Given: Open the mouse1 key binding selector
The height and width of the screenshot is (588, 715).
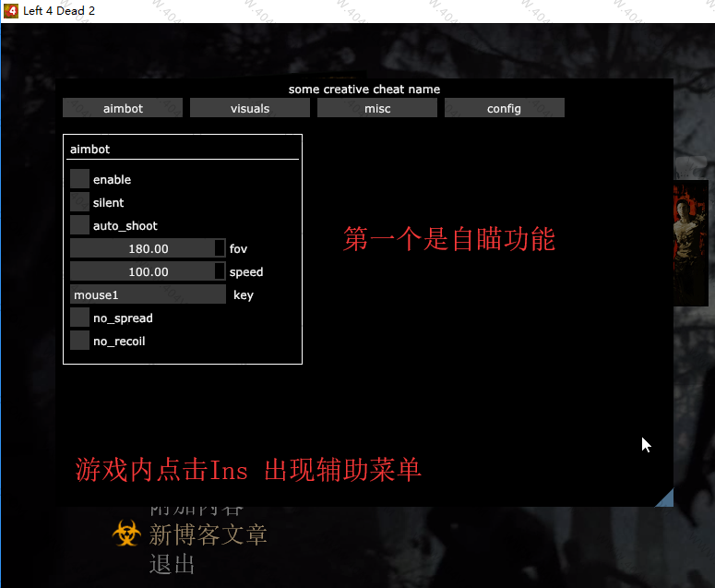Looking at the screenshot, I should point(148,294).
